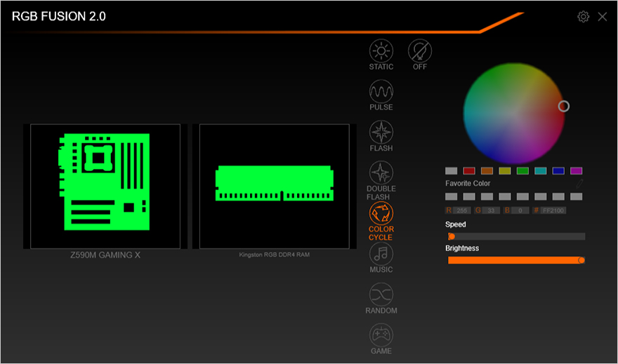Click the color wheel center
The image size is (618, 364).
514,114
